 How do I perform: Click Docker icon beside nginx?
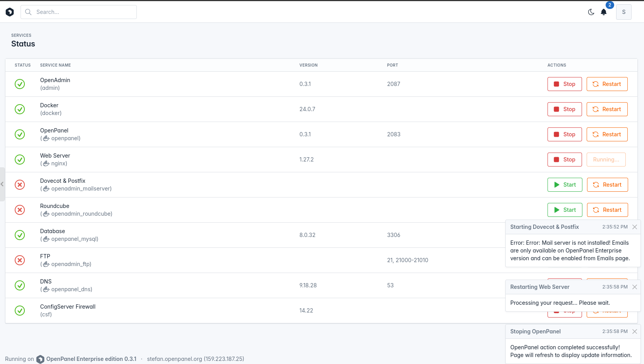(x=46, y=163)
